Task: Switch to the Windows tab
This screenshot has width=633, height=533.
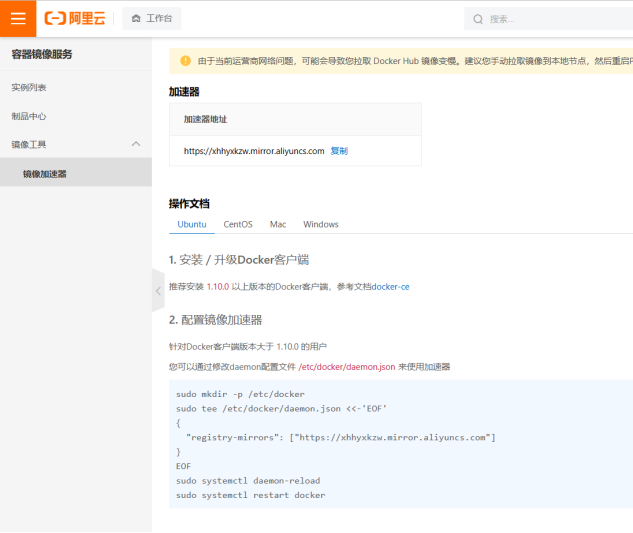Action: pyautogui.click(x=321, y=225)
